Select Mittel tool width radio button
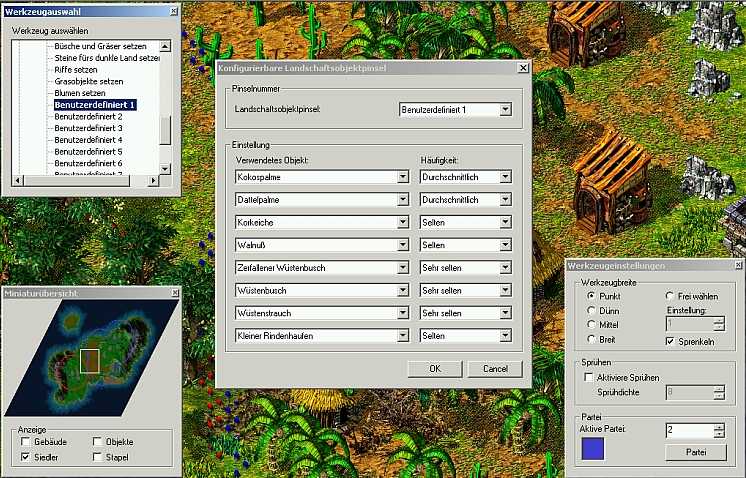Image resolution: width=746 pixels, height=478 pixels. point(591,325)
